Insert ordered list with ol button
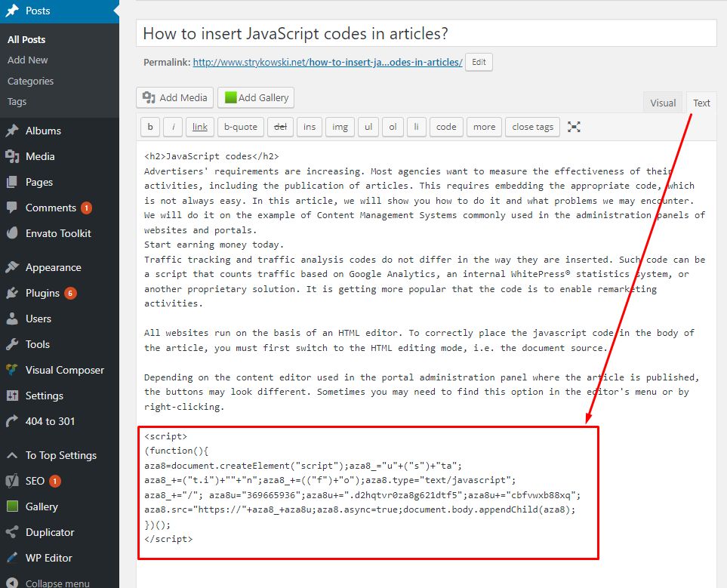Viewport: 727px width, 588px height. tap(393, 127)
